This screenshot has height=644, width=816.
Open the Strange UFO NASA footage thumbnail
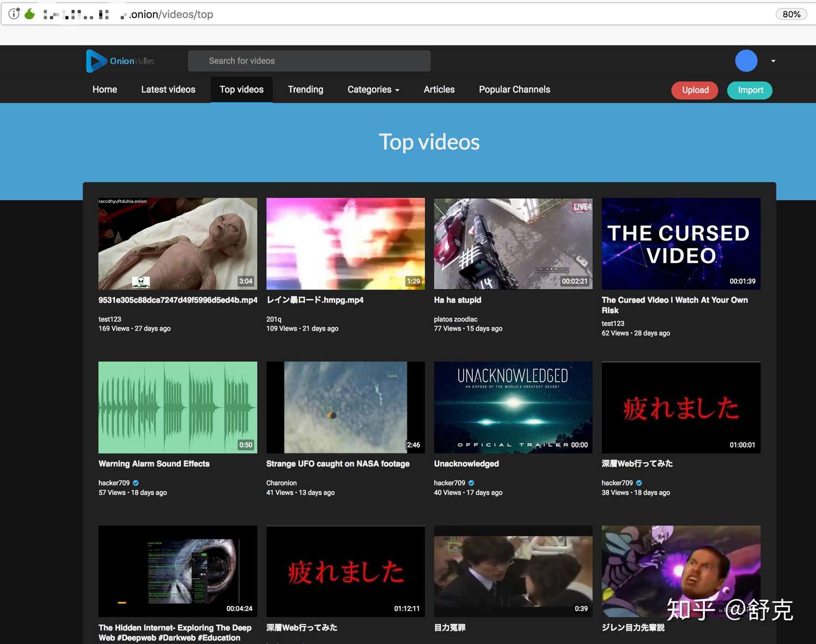click(x=346, y=407)
